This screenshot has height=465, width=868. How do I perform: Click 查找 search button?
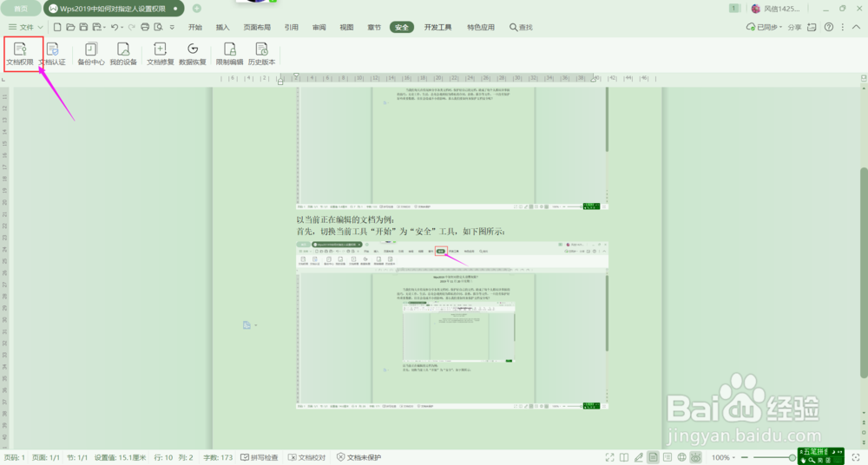(x=521, y=27)
